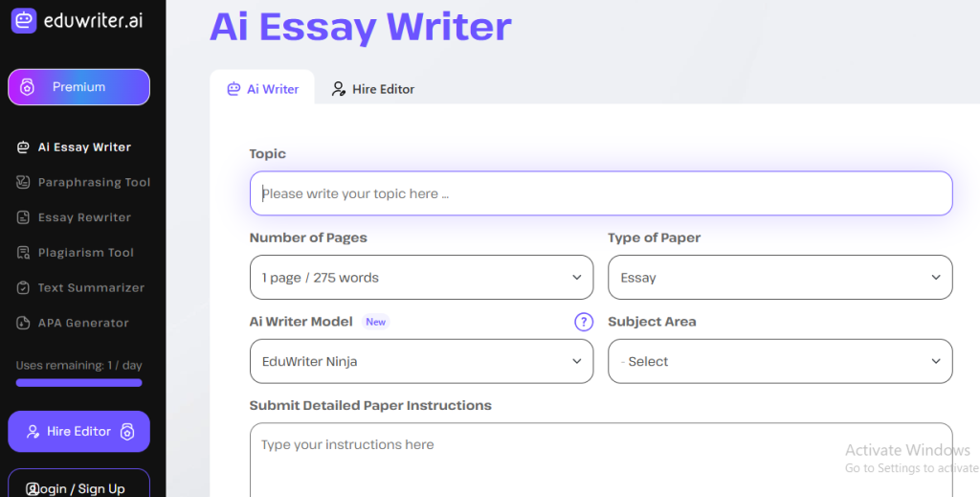Click the chevron in Type of Paper field
Screen dimensions: 980x497
(936, 278)
